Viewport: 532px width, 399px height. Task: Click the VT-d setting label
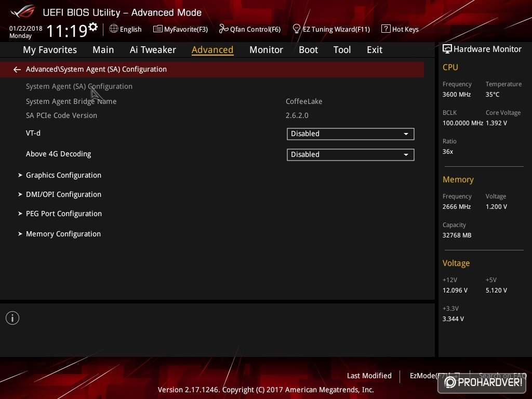(33, 133)
